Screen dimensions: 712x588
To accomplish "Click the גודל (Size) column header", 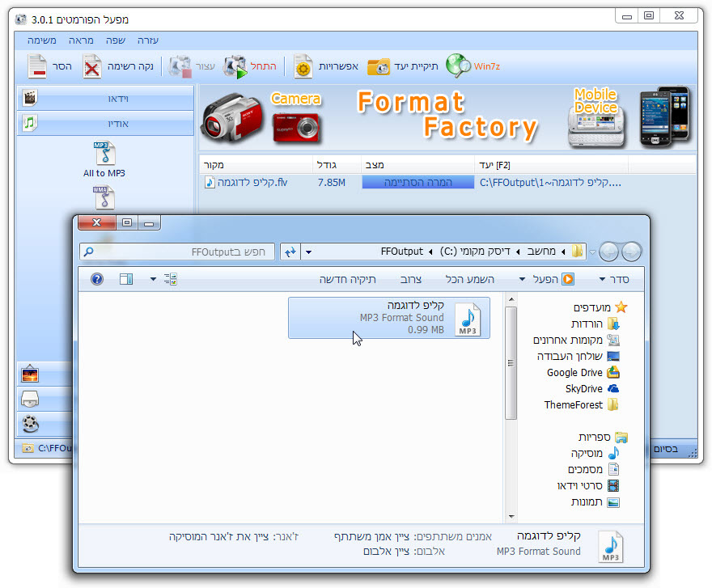I will click(x=337, y=165).
